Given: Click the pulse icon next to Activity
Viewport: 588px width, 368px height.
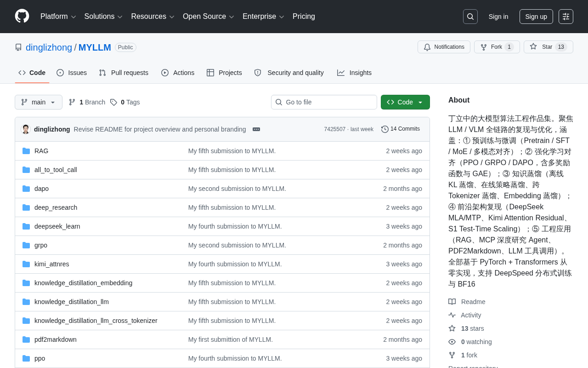Looking at the screenshot, I should pos(452,315).
